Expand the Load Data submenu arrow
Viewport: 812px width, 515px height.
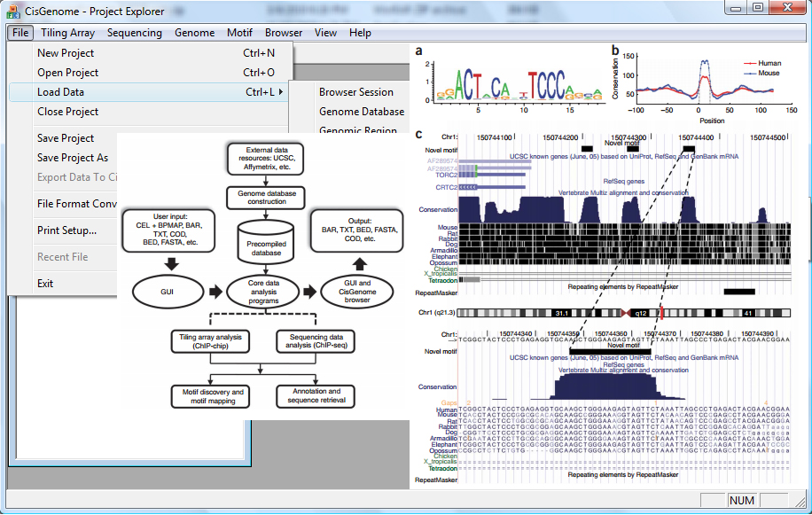[x=282, y=90]
